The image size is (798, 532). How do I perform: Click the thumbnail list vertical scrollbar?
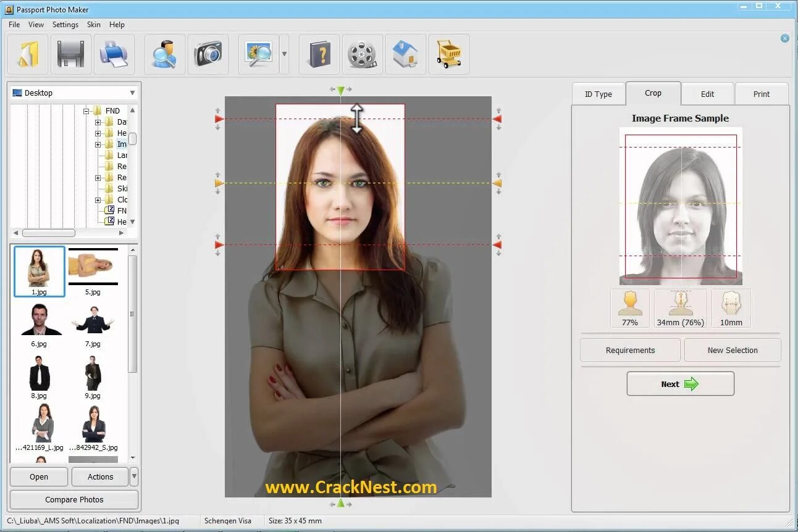pos(132,315)
